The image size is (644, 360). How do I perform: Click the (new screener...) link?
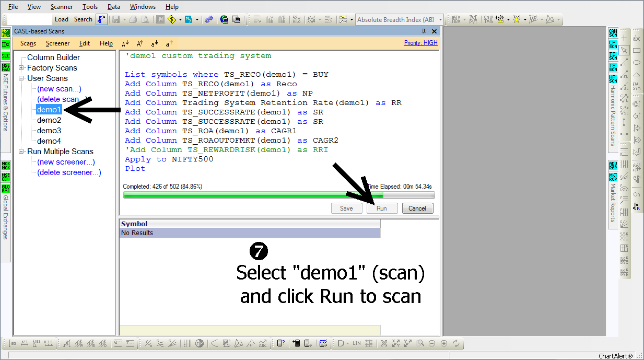tap(66, 162)
